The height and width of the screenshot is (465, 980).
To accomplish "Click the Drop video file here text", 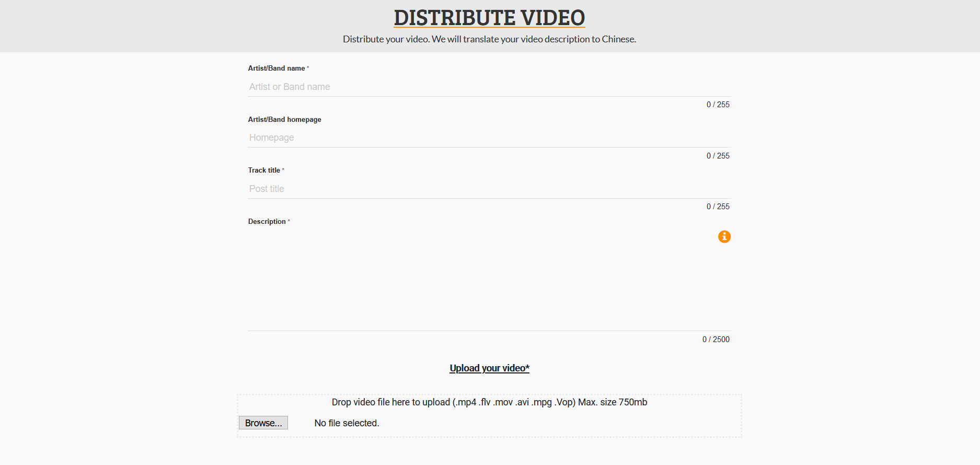I will (489, 402).
